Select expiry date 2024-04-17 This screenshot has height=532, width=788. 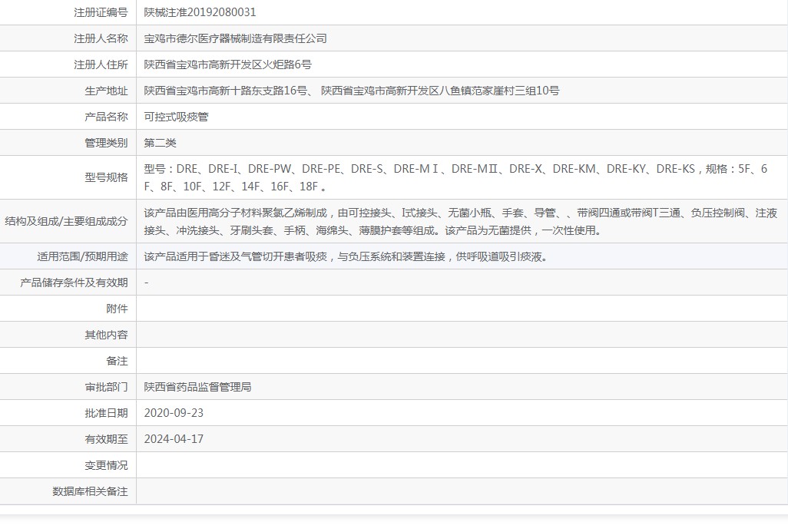pos(174,439)
